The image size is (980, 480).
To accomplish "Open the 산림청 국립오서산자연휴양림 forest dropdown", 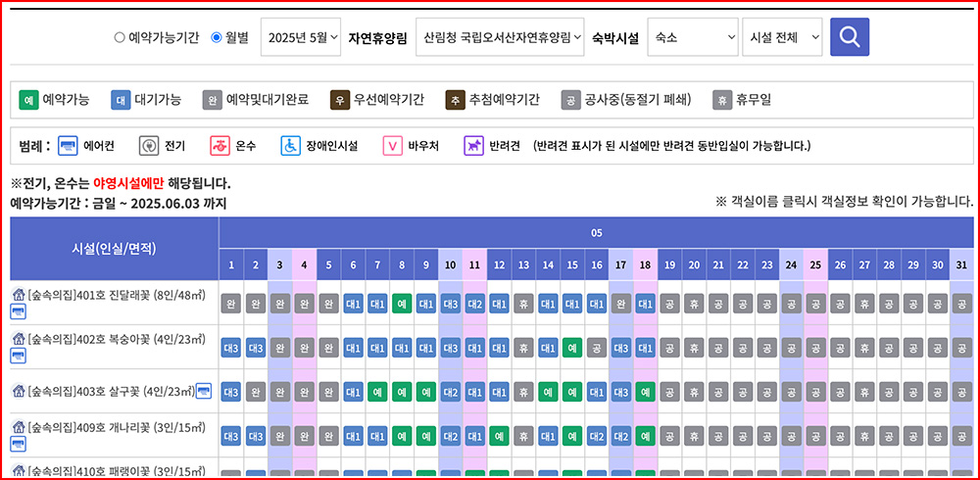I will tap(500, 37).
